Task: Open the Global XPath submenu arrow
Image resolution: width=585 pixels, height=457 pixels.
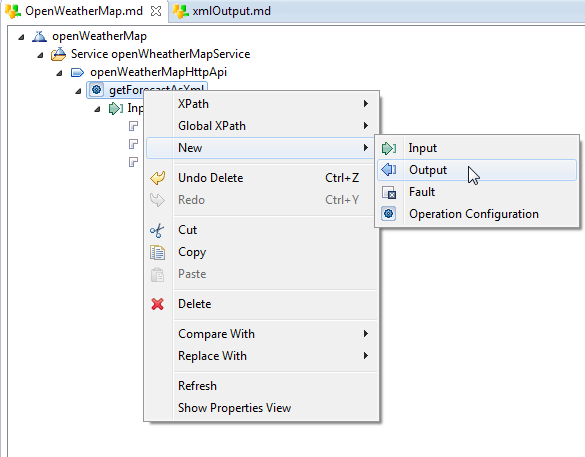Action: [x=366, y=125]
